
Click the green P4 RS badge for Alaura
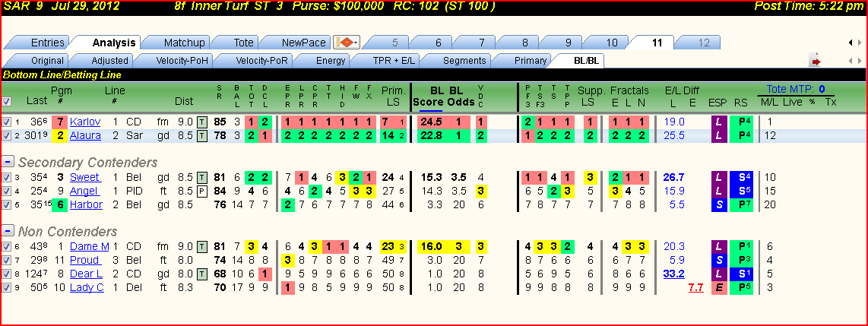741,135
